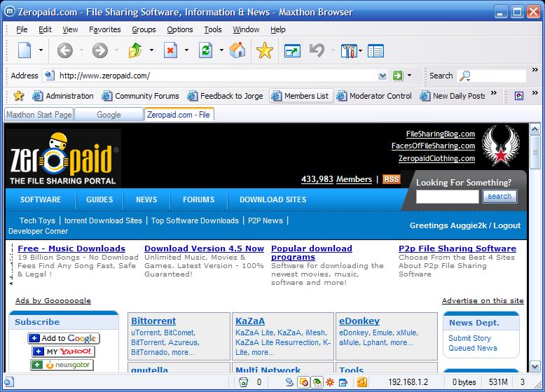Open the Refresh dropdown arrow
545x392 pixels.
point(221,50)
